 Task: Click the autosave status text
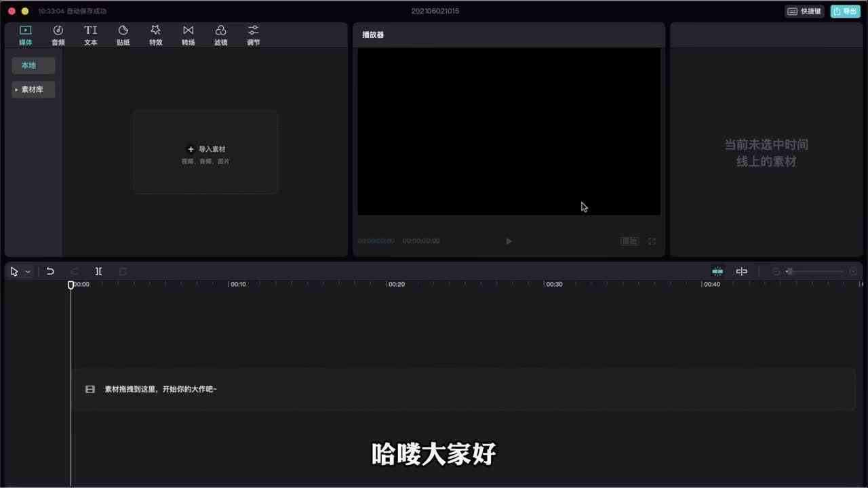73,12
